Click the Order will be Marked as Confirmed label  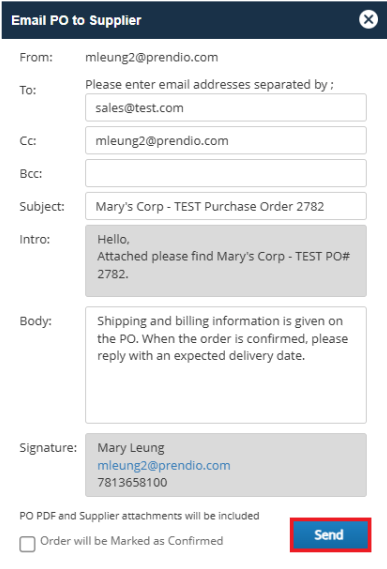click(x=132, y=541)
